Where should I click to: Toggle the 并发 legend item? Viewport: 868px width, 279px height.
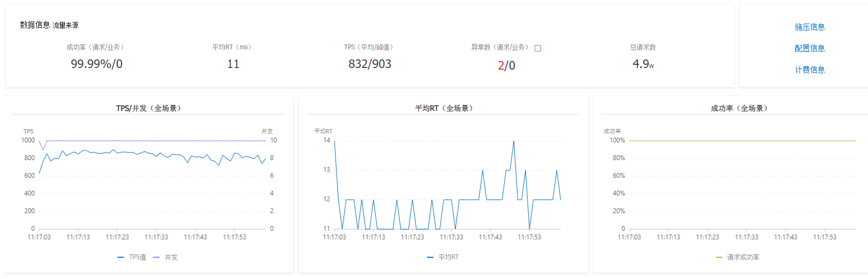tap(165, 257)
